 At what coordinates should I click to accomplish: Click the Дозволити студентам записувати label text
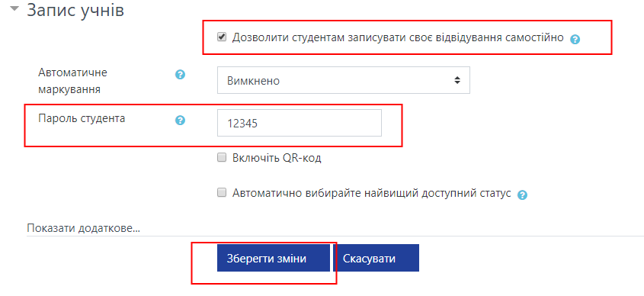pos(398,38)
